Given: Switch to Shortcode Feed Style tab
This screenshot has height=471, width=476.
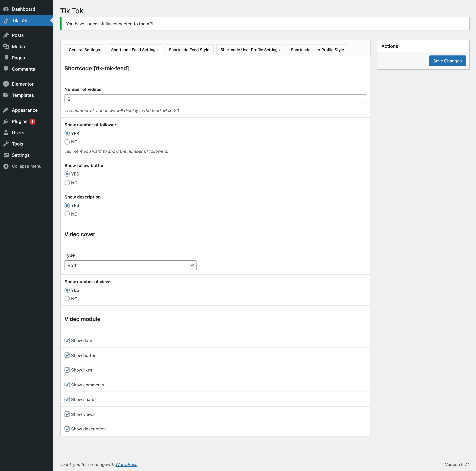Looking at the screenshot, I should pos(189,50).
